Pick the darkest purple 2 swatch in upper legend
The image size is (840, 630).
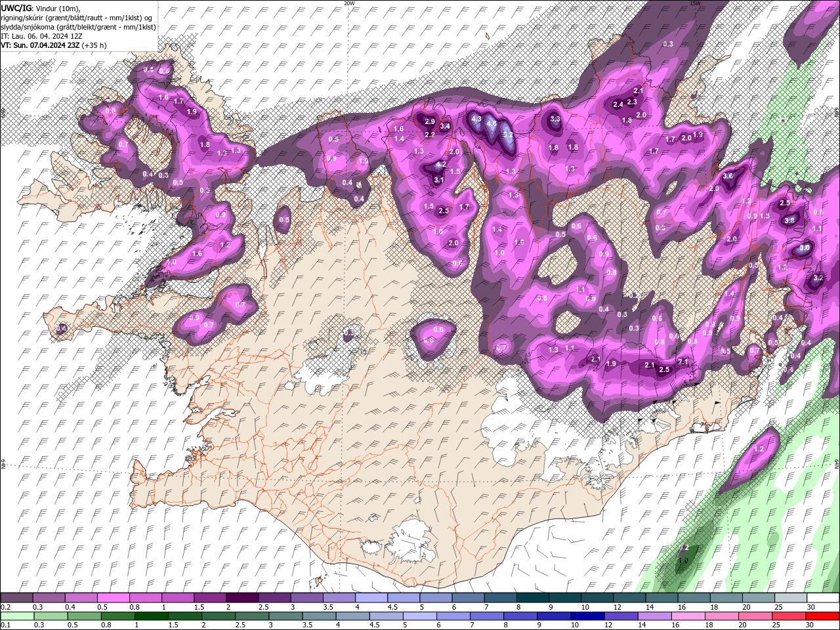(242, 598)
